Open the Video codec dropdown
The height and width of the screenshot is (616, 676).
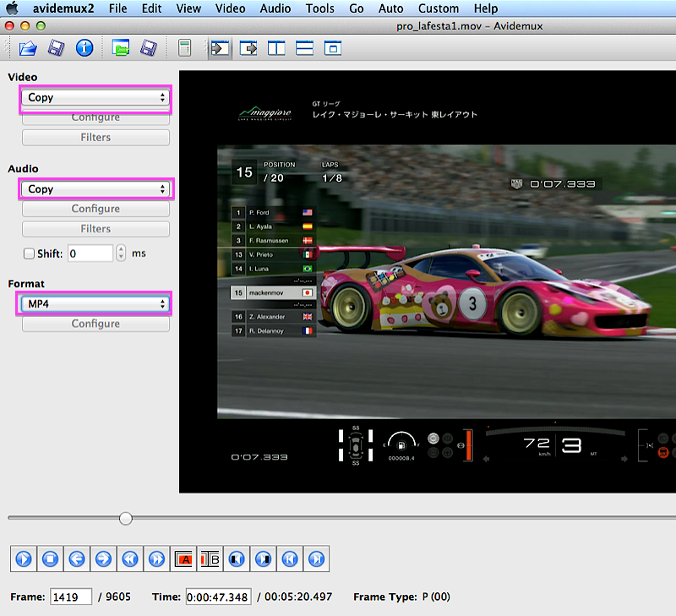point(95,98)
